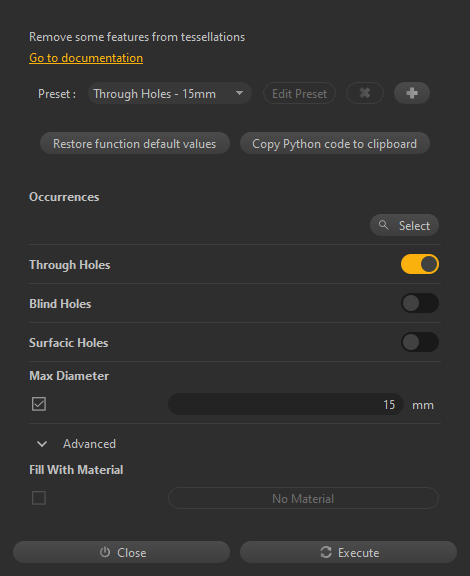
Task: Add a new preset with plus icon
Action: [x=412, y=93]
